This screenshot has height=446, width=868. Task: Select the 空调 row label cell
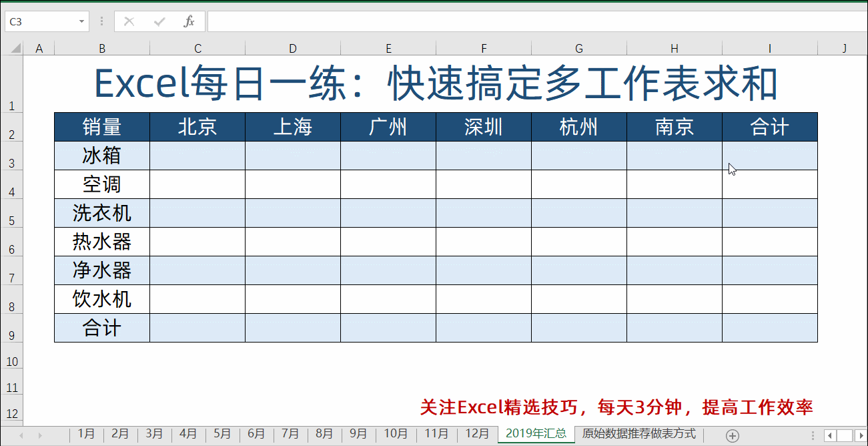pyautogui.click(x=102, y=184)
